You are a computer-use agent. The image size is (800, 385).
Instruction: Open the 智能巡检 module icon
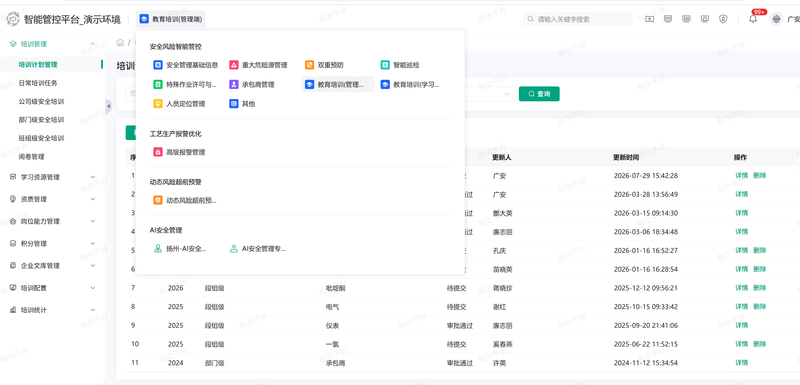click(385, 65)
